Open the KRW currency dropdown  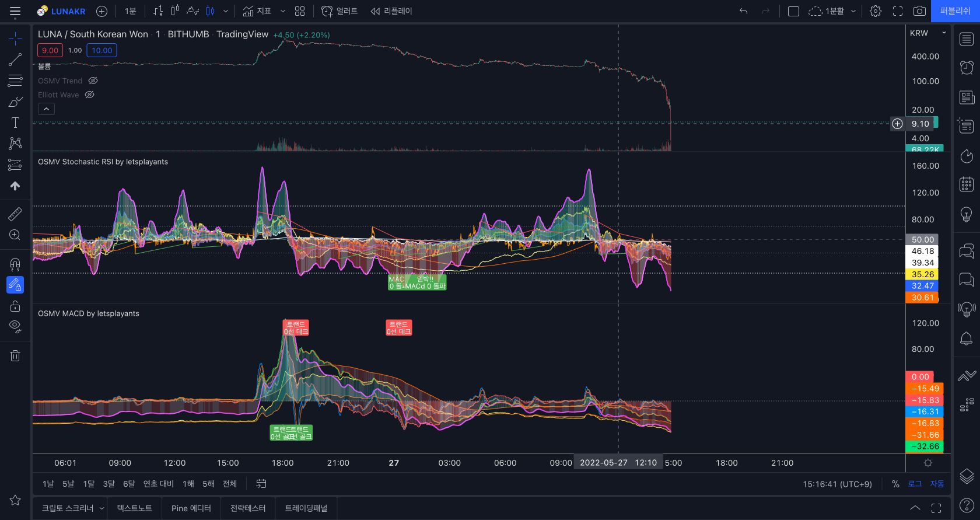(928, 33)
